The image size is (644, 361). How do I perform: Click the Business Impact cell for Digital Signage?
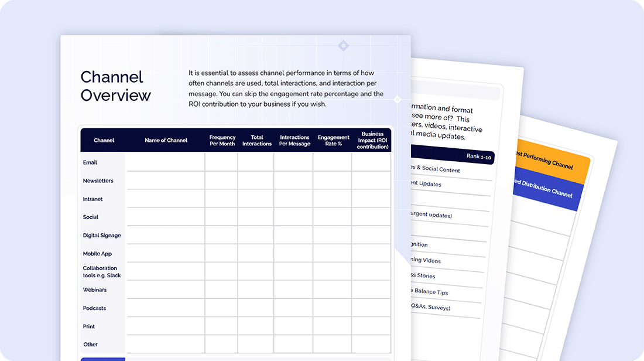tap(371, 234)
